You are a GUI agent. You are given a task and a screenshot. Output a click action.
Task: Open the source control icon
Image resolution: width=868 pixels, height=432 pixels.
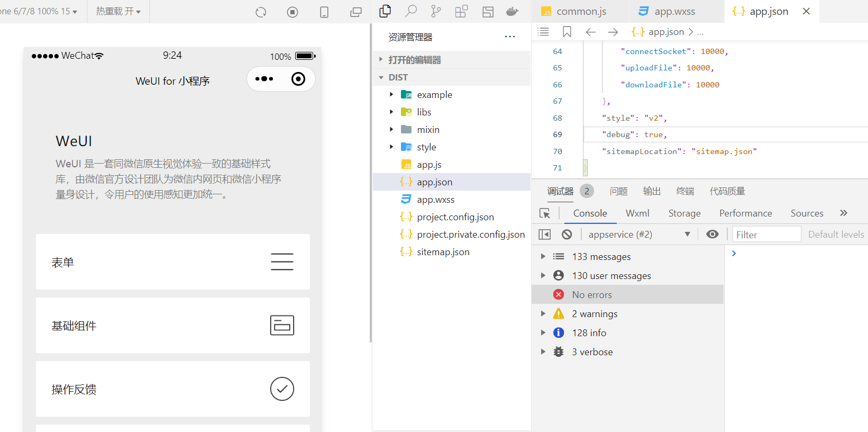tap(436, 11)
